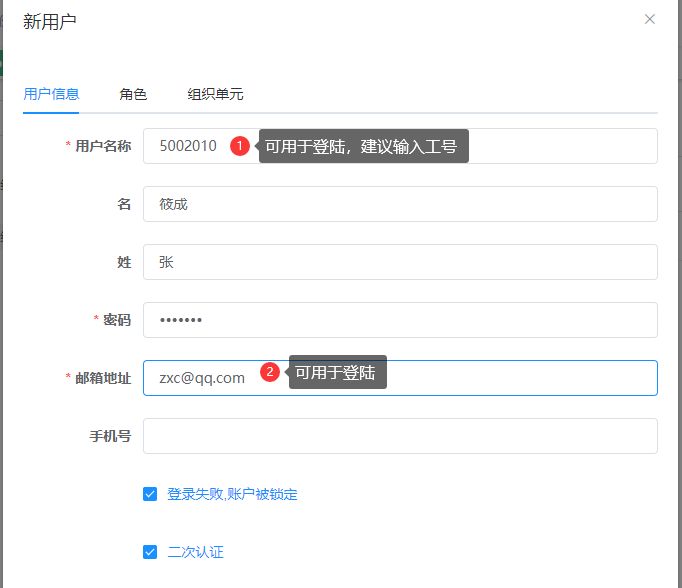Click the 邮箱地址 field with zxc@qq.com
This screenshot has height=588, width=682.
click(x=500, y=378)
